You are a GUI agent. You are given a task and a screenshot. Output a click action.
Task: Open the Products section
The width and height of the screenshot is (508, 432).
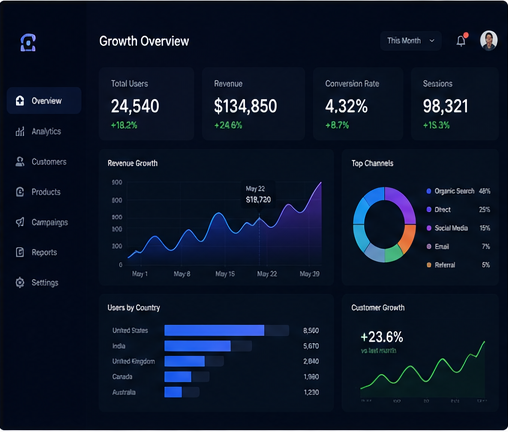pos(38,192)
